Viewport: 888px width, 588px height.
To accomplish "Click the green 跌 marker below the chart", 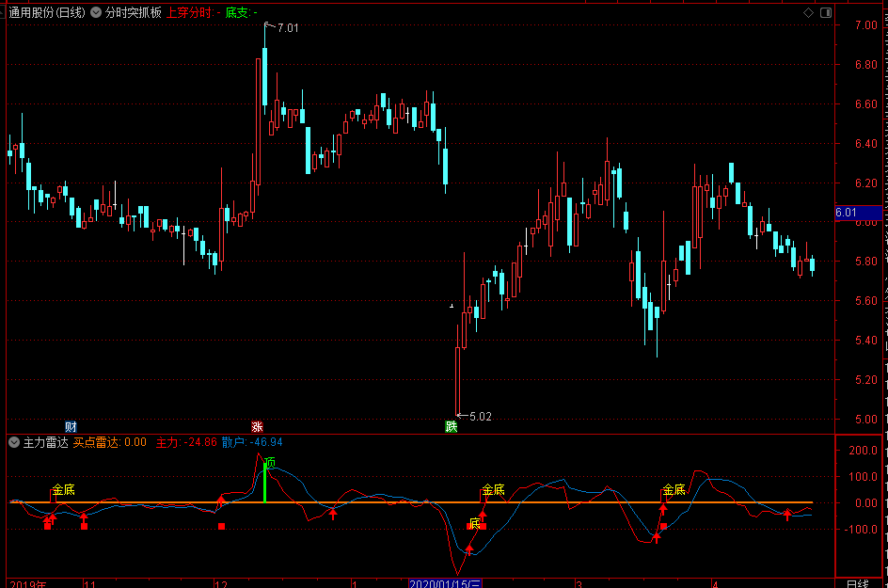I will tap(452, 426).
